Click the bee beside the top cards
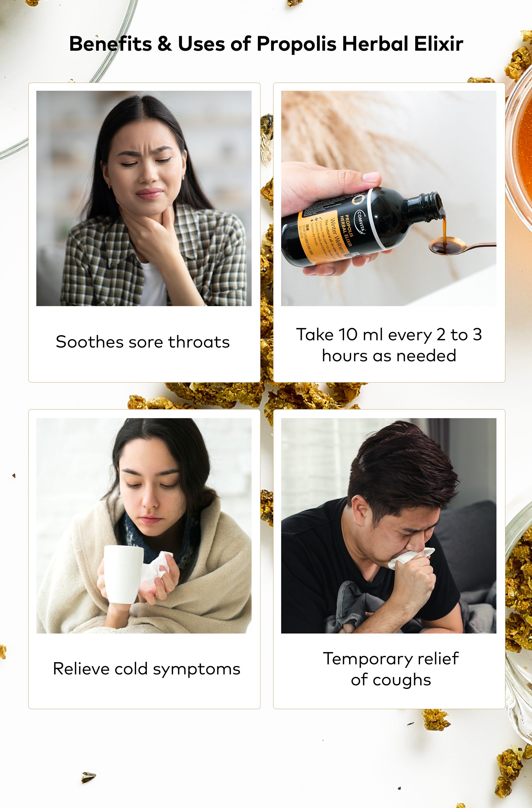This screenshot has width=532, height=808. tap(267, 139)
